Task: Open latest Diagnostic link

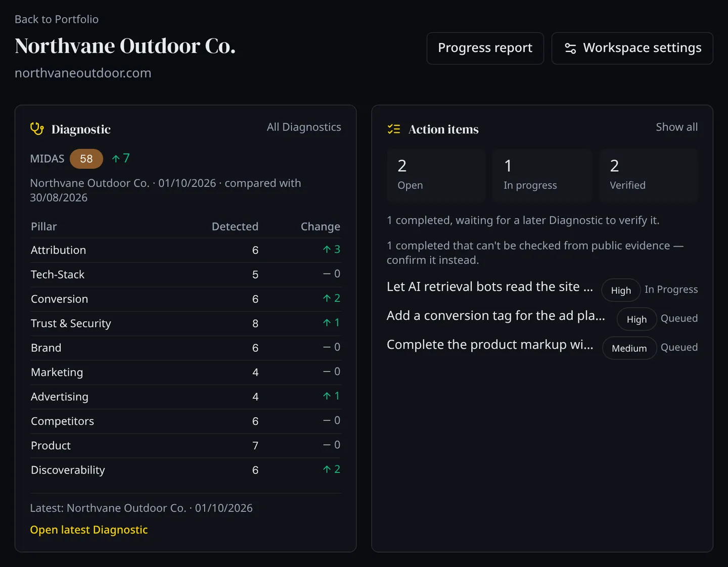Action: click(89, 530)
